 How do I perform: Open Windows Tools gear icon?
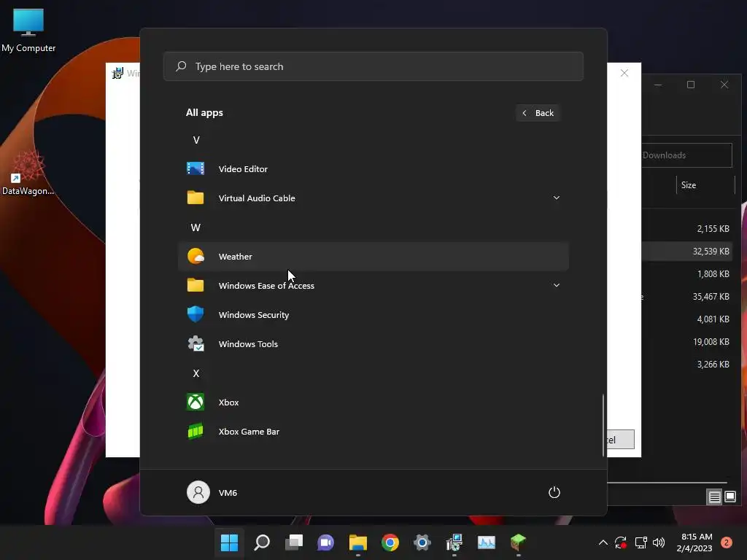coord(196,344)
